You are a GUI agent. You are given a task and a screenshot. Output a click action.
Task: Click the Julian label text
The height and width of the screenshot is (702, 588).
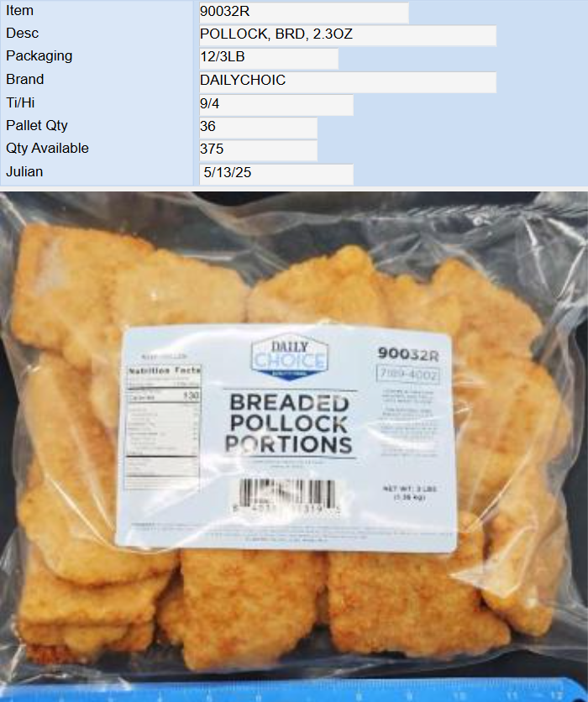point(24,171)
